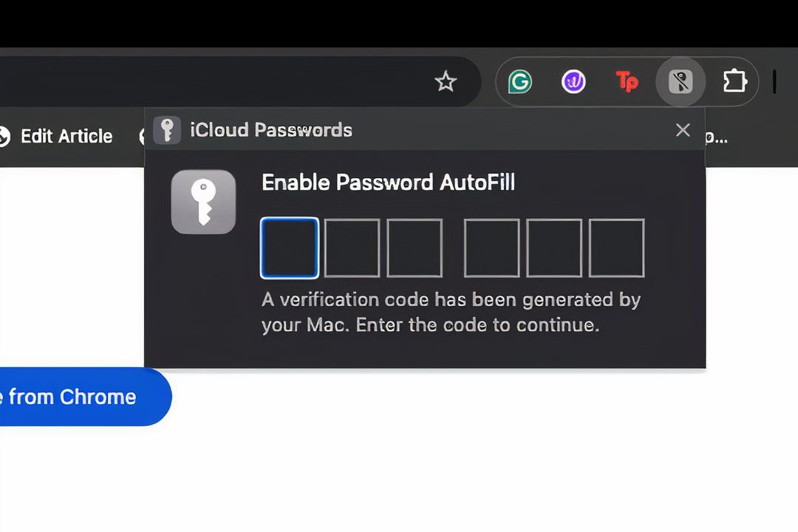This screenshot has height=532, width=798.
Task: Click the last verification code box
Action: coord(617,248)
